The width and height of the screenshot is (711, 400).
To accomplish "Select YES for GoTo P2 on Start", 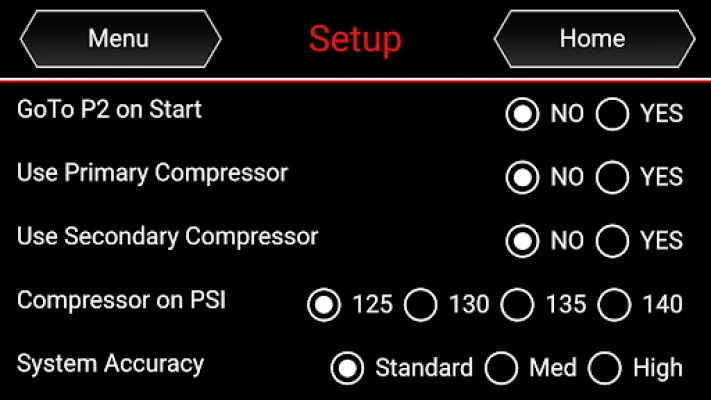I will (x=612, y=114).
